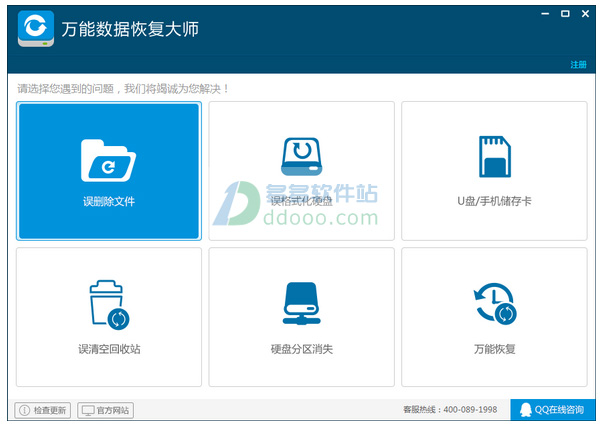
Task: Click the folder recovery icon for 误删除文件
Action: 108,160
